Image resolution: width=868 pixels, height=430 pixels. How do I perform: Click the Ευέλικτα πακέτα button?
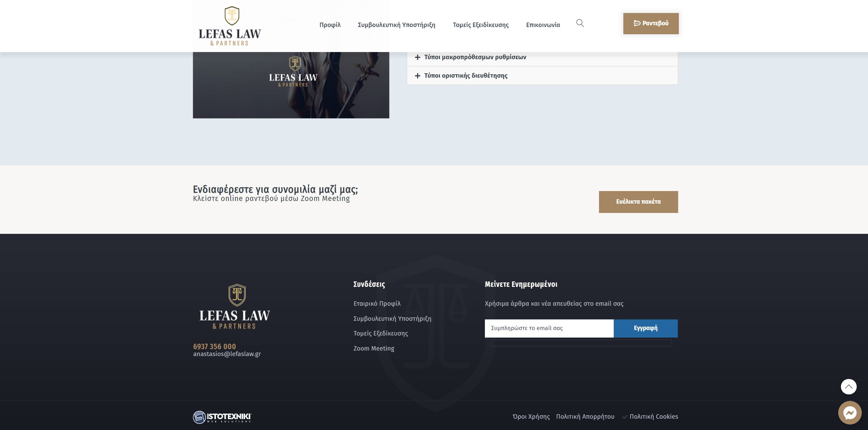pos(638,202)
